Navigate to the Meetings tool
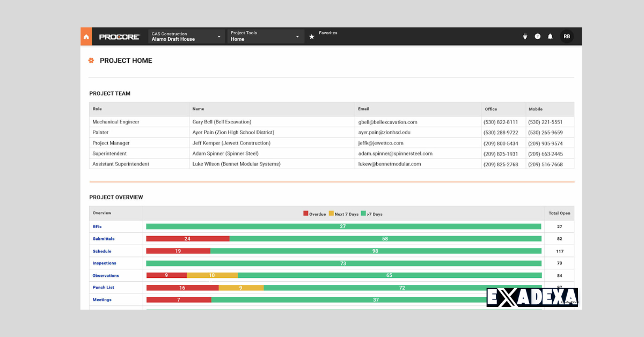The image size is (644, 337). pos(102,299)
